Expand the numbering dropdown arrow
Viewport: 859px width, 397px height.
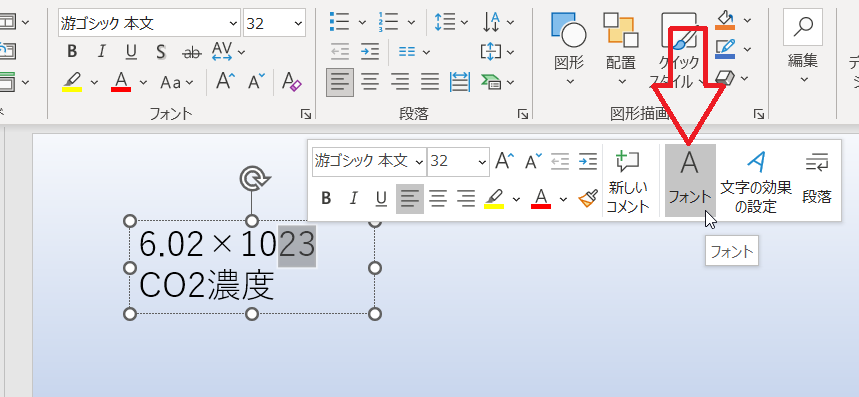tap(410, 22)
